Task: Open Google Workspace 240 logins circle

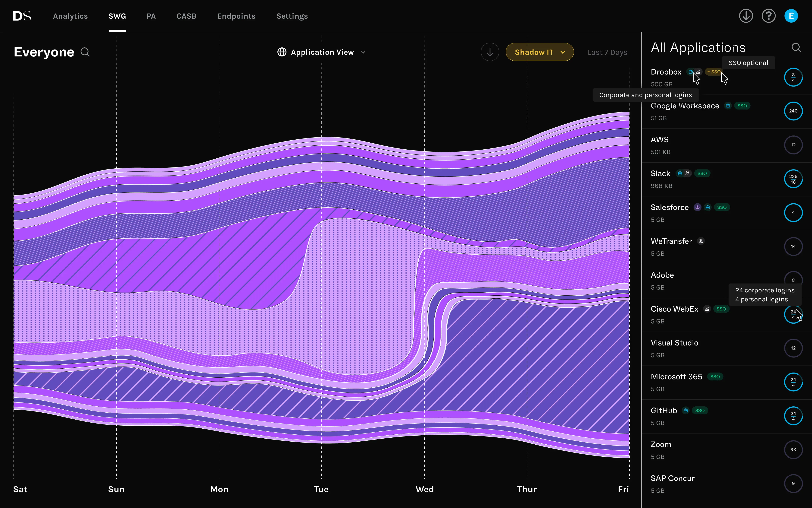Action: (793, 111)
